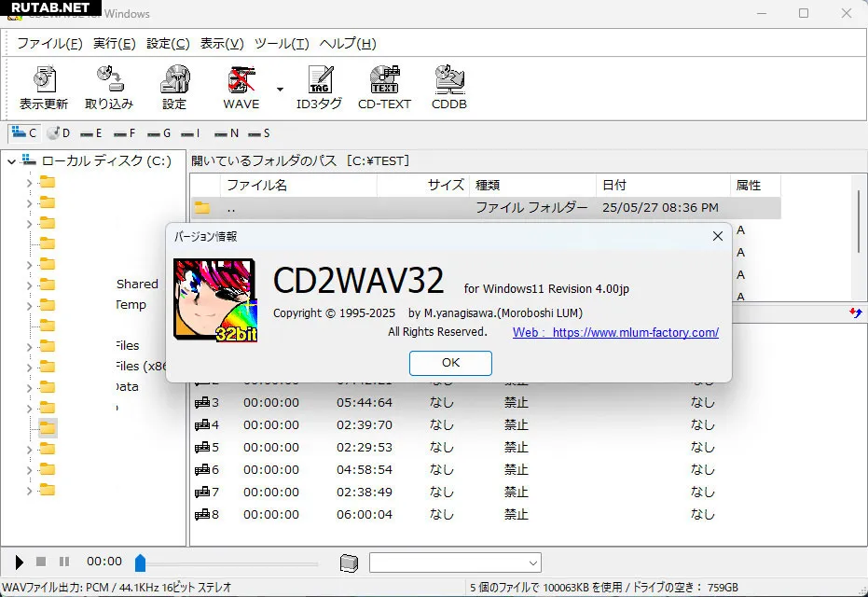Image resolution: width=868 pixels, height=597 pixels.
Task: Select drive S in the drive bar
Action: tap(259, 132)
